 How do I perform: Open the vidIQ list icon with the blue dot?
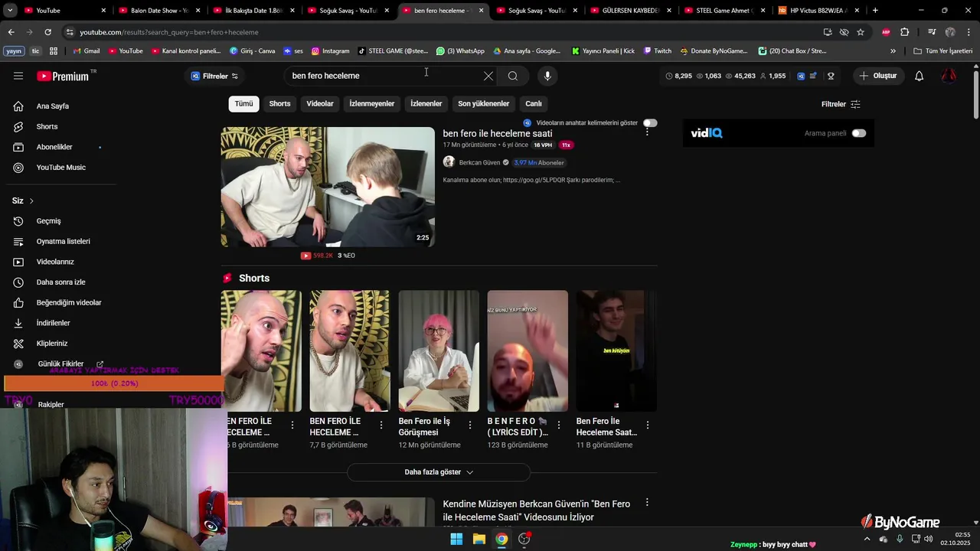(x=813, y=76)
